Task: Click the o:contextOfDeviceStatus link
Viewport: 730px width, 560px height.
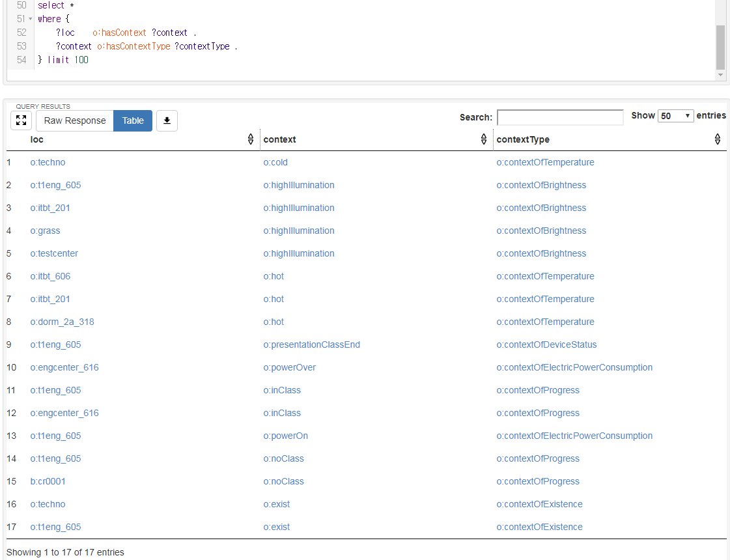Action: coord(546,344)
